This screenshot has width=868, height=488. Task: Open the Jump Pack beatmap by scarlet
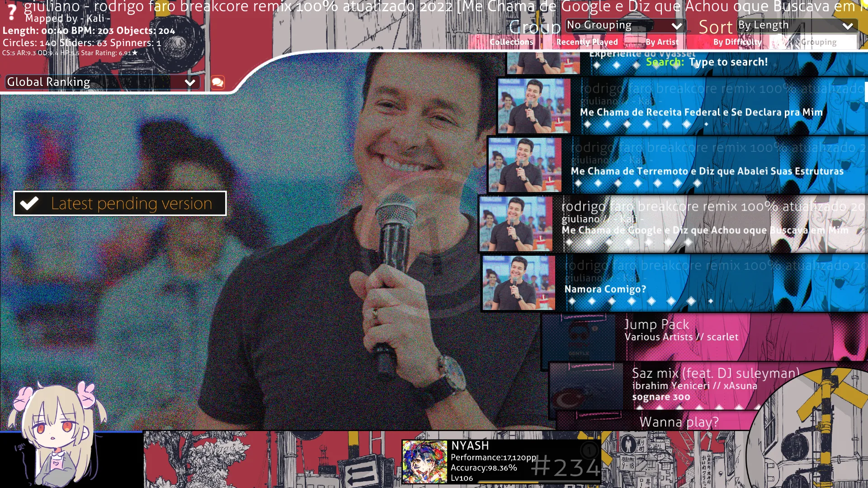click(x=704, y=337)
